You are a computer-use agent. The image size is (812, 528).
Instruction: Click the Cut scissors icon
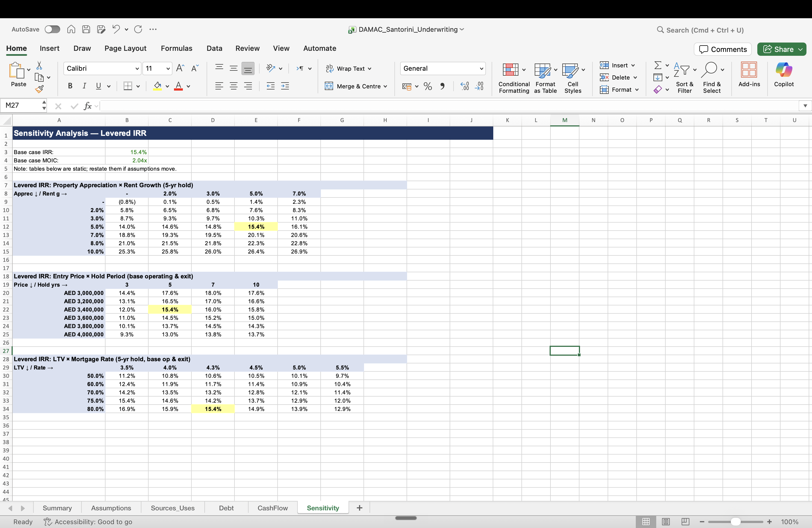coord(39,65)
